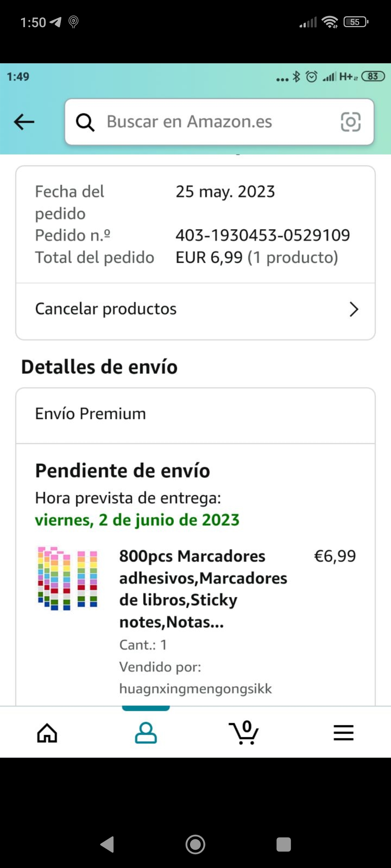Tap the back arrow icon
The image size is (391, 868).
24,122
